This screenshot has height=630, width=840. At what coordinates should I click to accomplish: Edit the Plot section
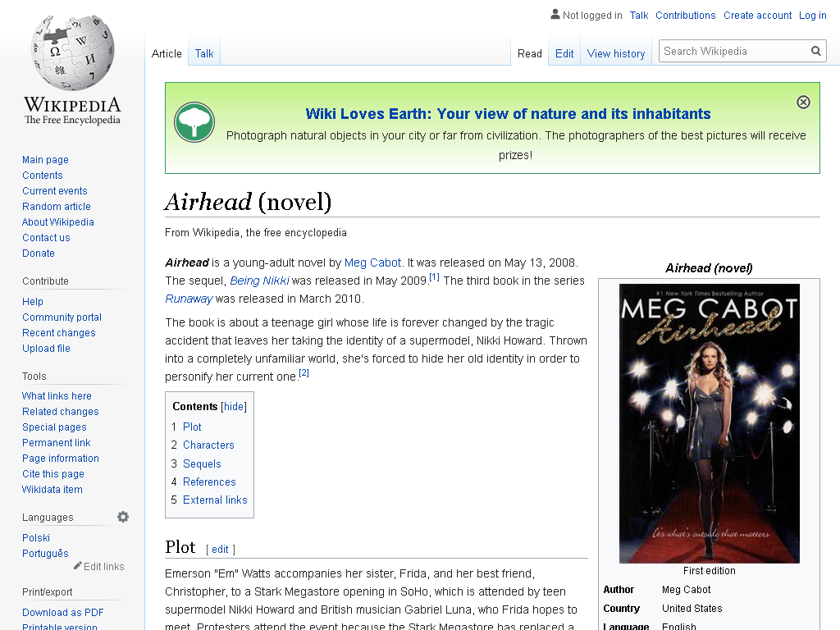[x=220, y=549]
